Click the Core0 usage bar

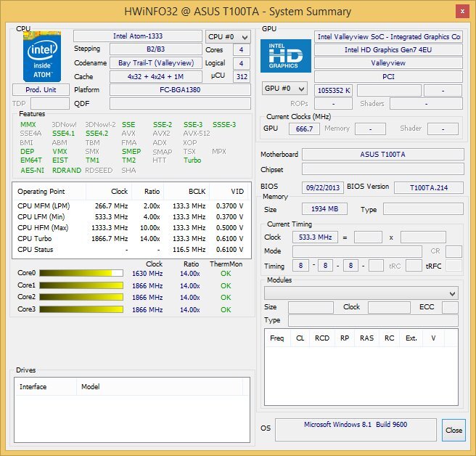[x=81, y=273]
